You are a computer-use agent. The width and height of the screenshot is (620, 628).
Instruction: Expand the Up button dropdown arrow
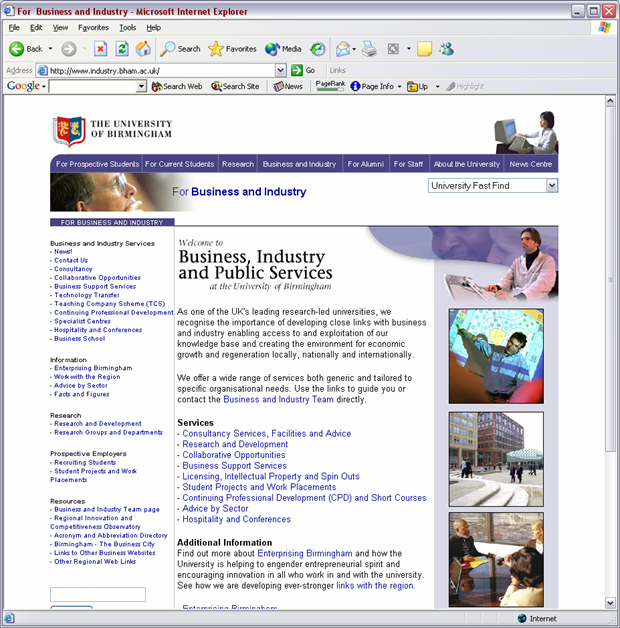click(437, 86)
